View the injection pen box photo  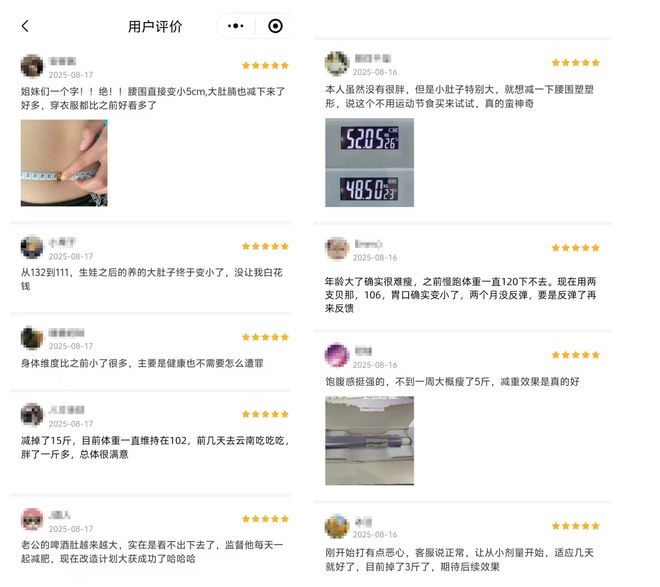coord(369,441)
